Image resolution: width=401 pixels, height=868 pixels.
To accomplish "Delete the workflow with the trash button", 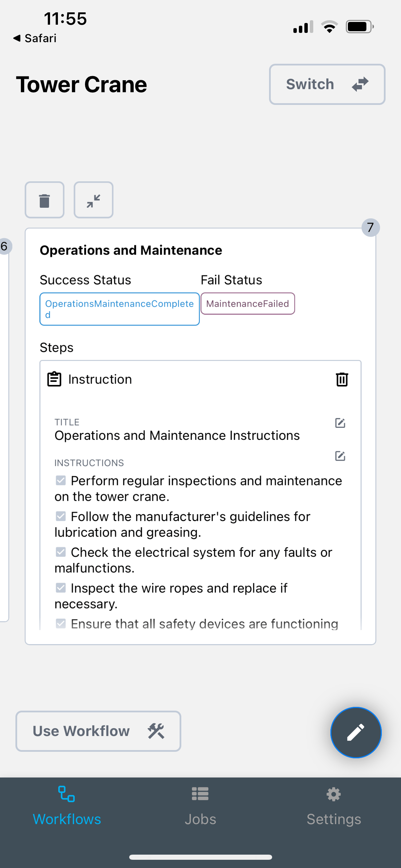I will pyautogui.click(x=45, y=200).
